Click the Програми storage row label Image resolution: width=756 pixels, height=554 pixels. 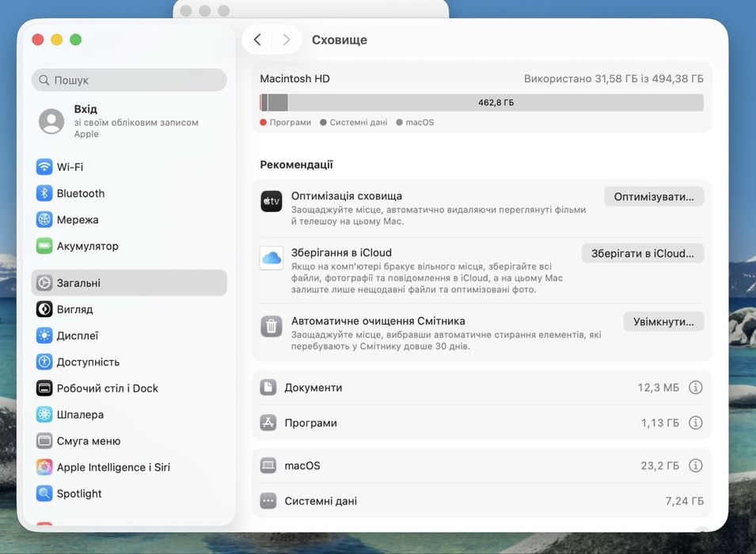[x=310, y=423]
